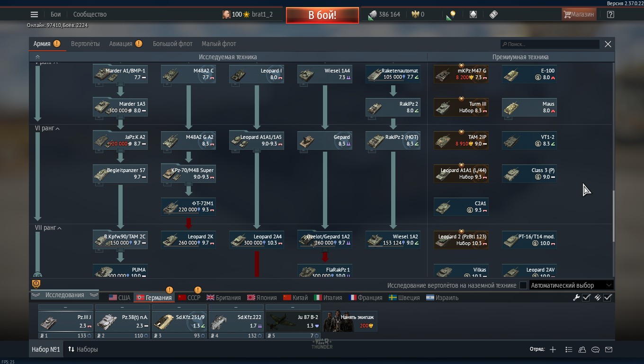The width and height of the screenshot is (644, 364).
Task: Select the E-100 premium vehicle card
Action: pos(529,74)
